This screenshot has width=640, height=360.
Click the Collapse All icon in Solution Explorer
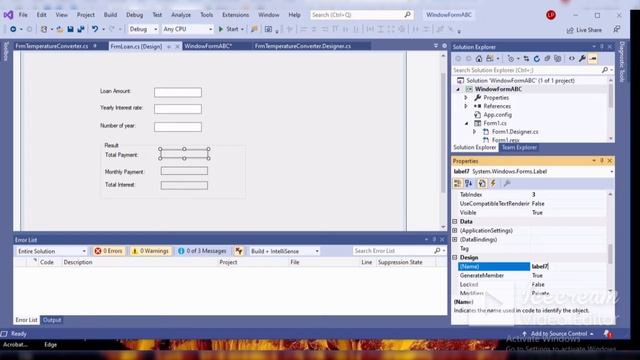pos(547,59)
